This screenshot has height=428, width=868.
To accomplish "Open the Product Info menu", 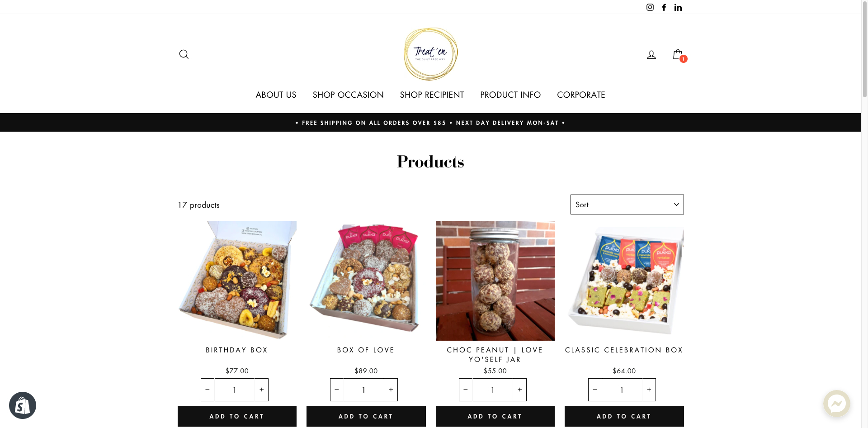I will tap(510, 95).
